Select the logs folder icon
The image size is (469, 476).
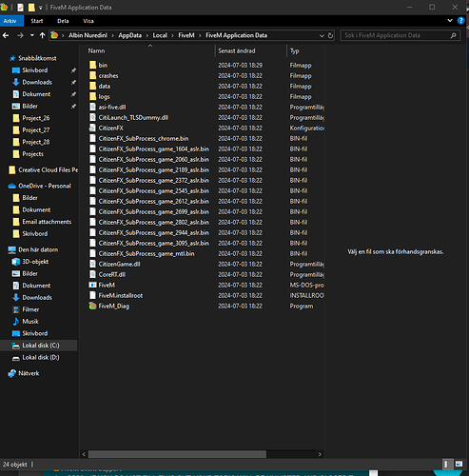click(x=92, y=96)
